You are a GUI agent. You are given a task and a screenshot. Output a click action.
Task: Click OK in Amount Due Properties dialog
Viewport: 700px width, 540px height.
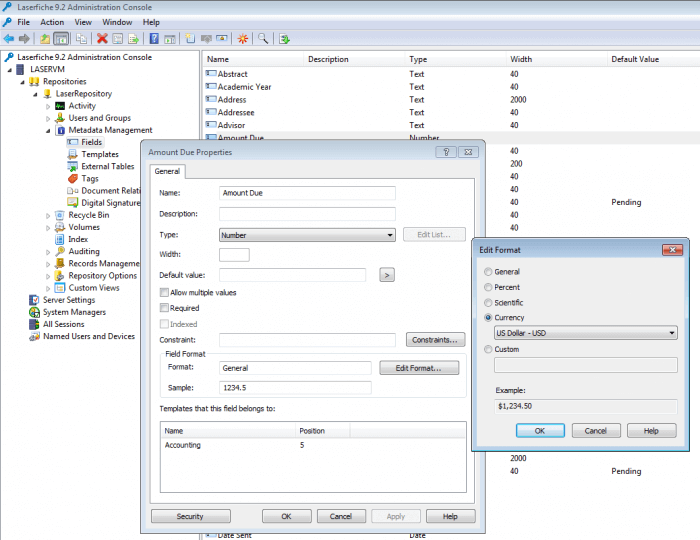tap(287, 516)
